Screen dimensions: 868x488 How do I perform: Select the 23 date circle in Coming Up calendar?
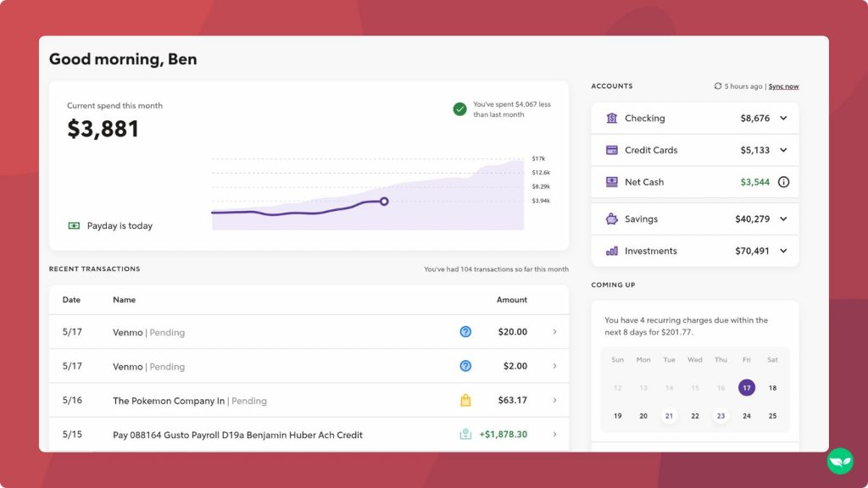[x=721, y=416]
